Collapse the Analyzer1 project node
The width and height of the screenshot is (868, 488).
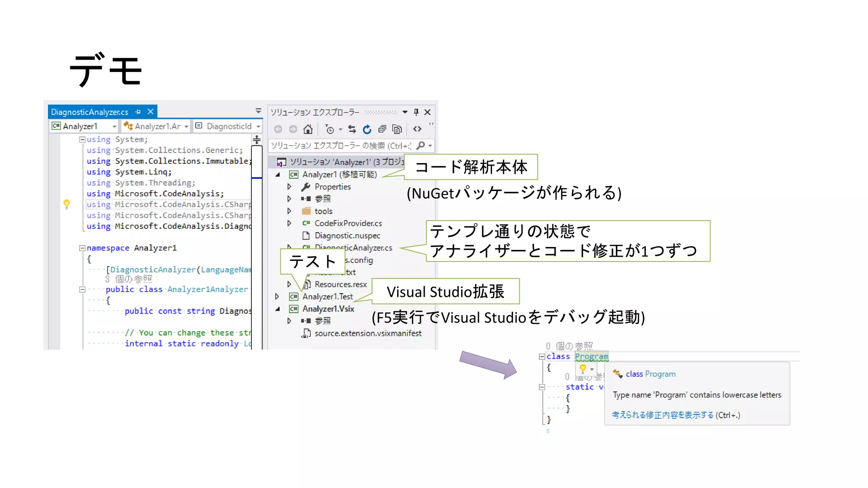pyautogui.click(x=278, y=175)
